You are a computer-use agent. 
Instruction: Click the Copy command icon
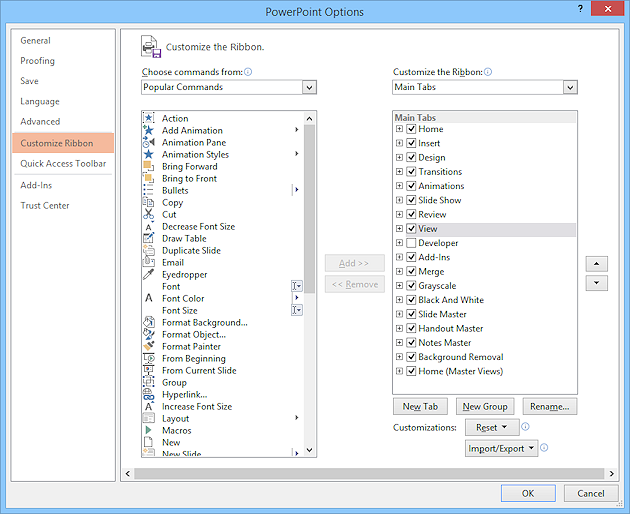tap(149, 202)
